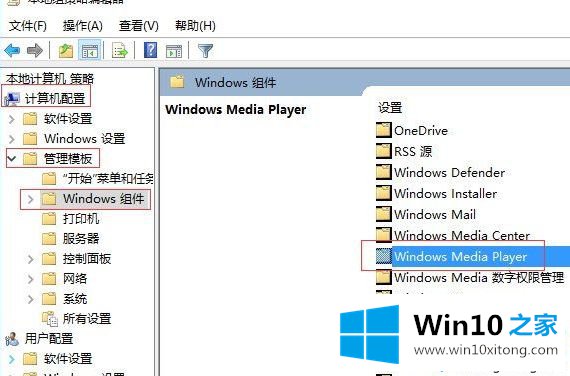Select the Windows Mail folder

[435, 215]
